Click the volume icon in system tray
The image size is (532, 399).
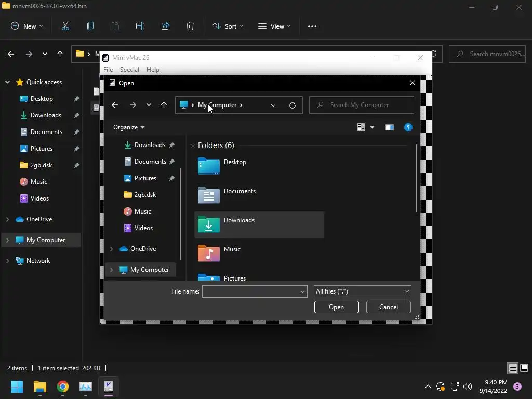point(468,387)
